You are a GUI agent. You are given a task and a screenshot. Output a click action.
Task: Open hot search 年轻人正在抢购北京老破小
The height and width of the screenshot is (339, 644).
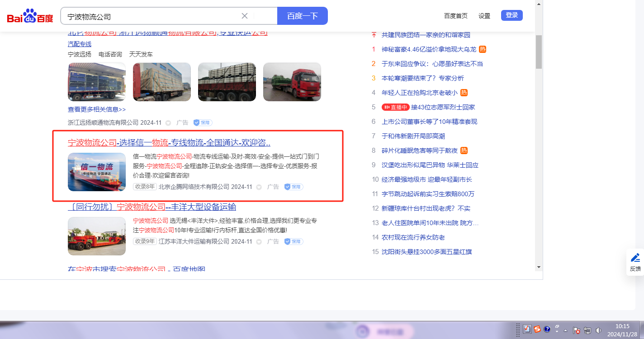[419, 93]
